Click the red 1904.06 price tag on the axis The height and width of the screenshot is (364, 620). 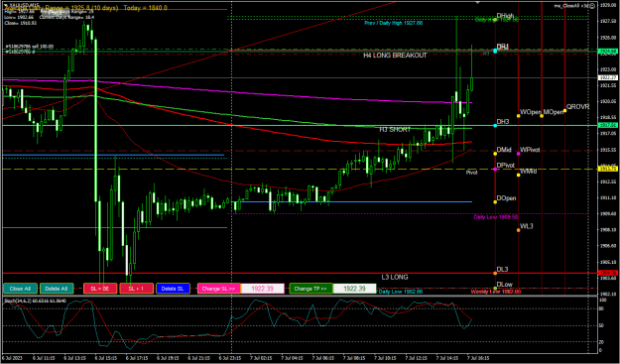(608, 273)
